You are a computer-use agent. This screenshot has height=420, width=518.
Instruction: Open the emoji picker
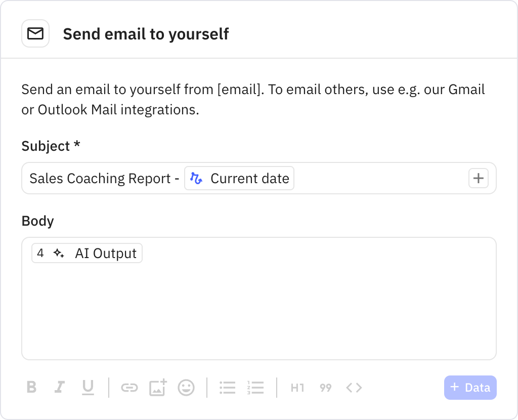[x=186, y=388]
